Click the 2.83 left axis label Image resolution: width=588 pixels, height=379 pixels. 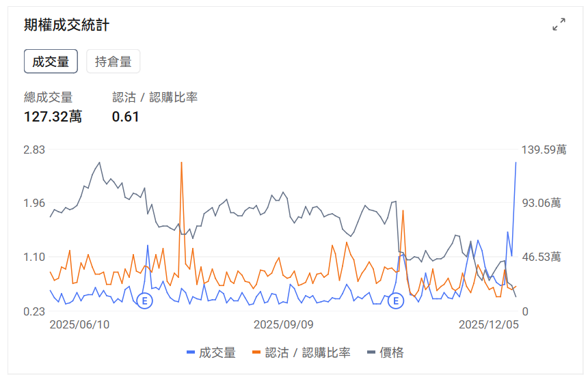point(34,150)
